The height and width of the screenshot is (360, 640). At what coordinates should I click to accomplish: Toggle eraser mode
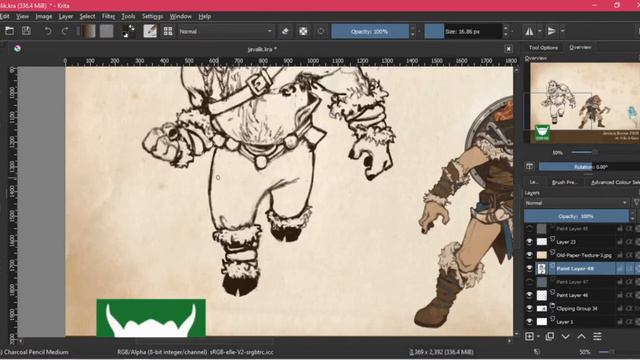tap(285, 31)
